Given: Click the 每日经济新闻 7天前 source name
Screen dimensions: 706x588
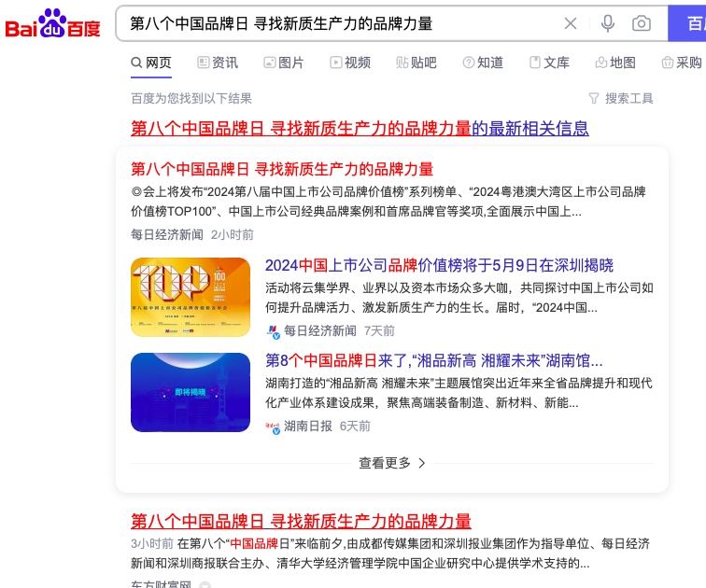Looking at the screenshot, I should [x=320, y=331].
